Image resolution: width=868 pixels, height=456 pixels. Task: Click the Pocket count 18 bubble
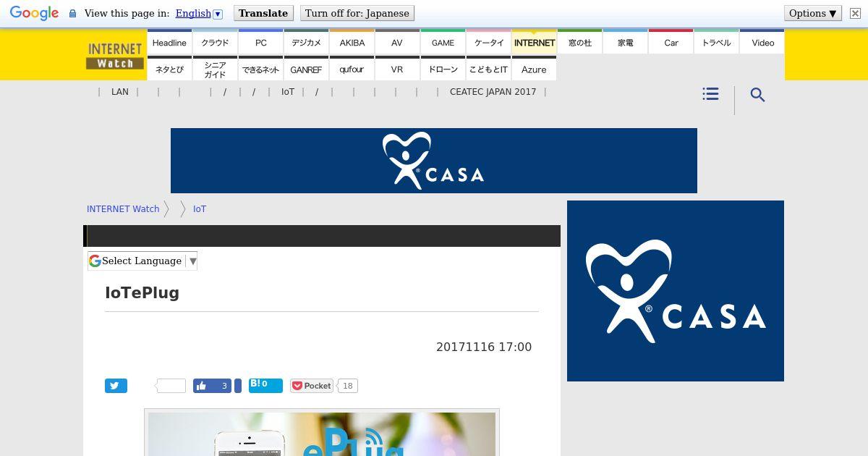point(348,386)
